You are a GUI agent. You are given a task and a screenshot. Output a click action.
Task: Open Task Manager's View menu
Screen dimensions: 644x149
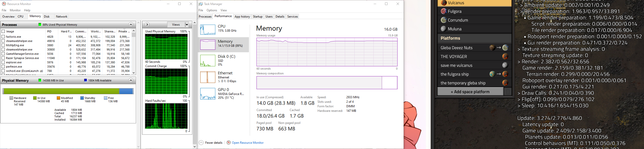click(x=224, y=10)
